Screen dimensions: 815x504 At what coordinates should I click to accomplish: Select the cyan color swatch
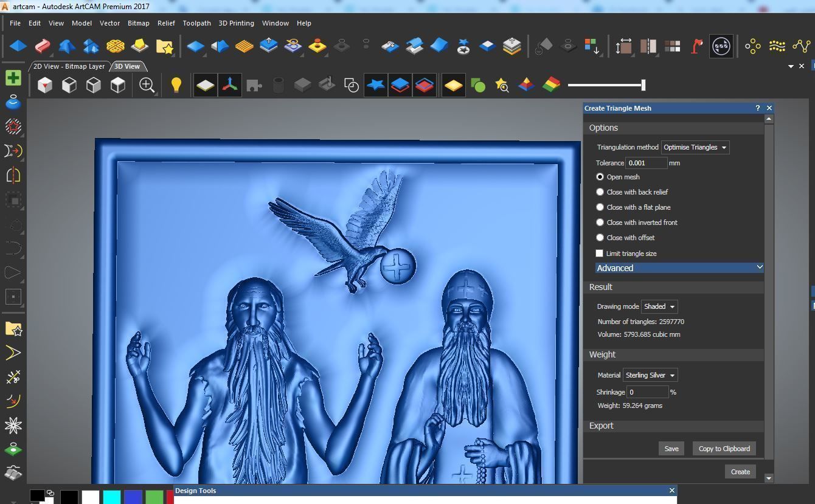pos(112,497)
